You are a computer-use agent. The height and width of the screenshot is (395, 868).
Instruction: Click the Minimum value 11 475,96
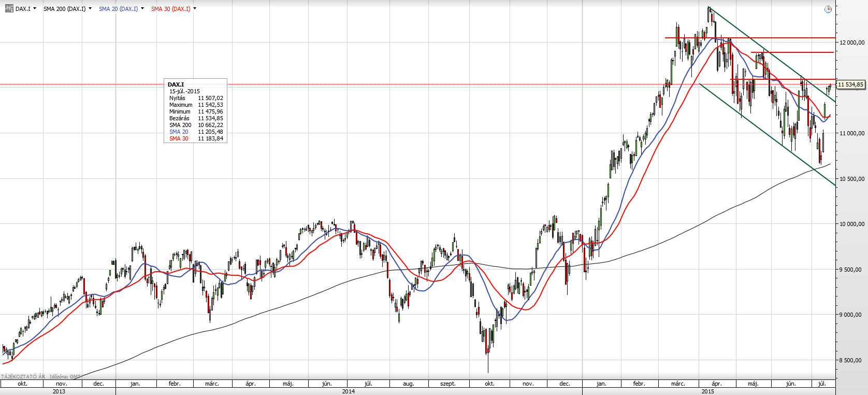[x=210, y=111]
